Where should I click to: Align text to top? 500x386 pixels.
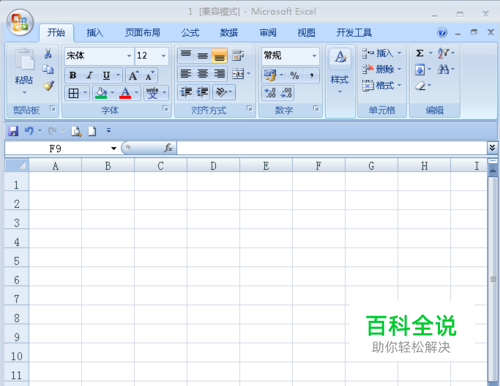(x=186, y=55)
